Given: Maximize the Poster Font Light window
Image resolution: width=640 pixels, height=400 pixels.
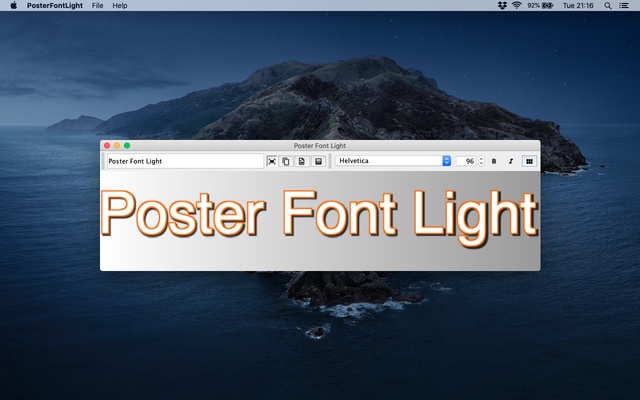Looking at the screenshot, I should point(127,145).
